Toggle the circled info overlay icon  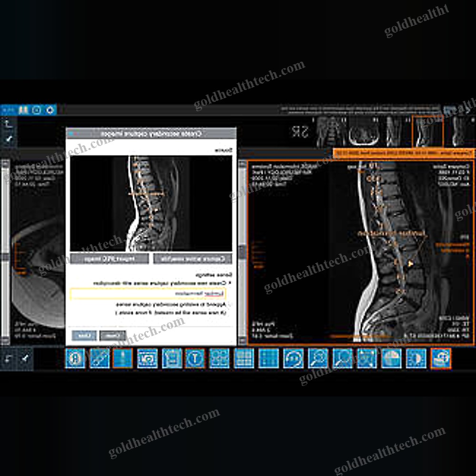(195, 358)
